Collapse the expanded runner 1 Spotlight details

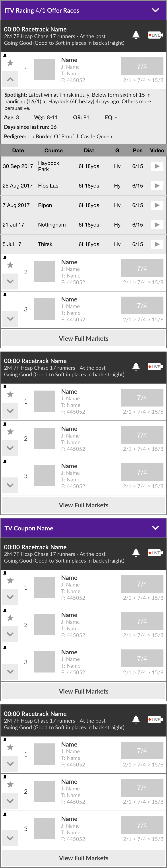point(10,80)
